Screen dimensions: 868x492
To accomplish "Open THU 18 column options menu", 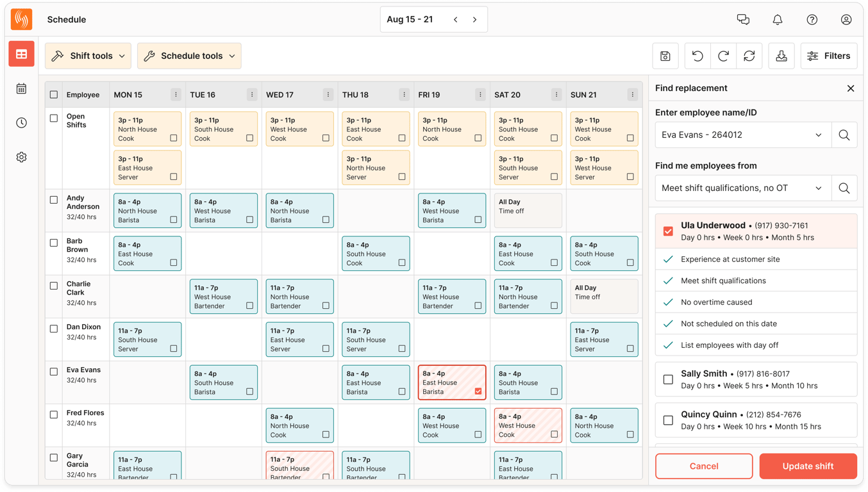I will point(404,95).
